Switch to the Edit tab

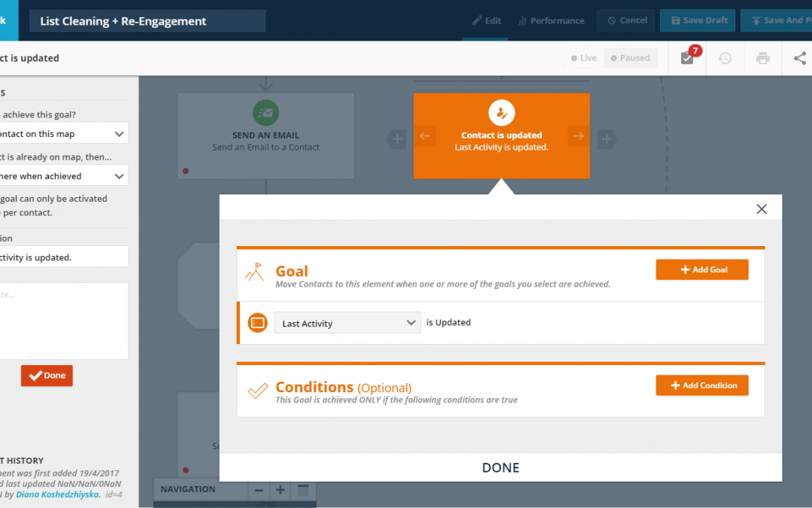(x=486, y=20)
